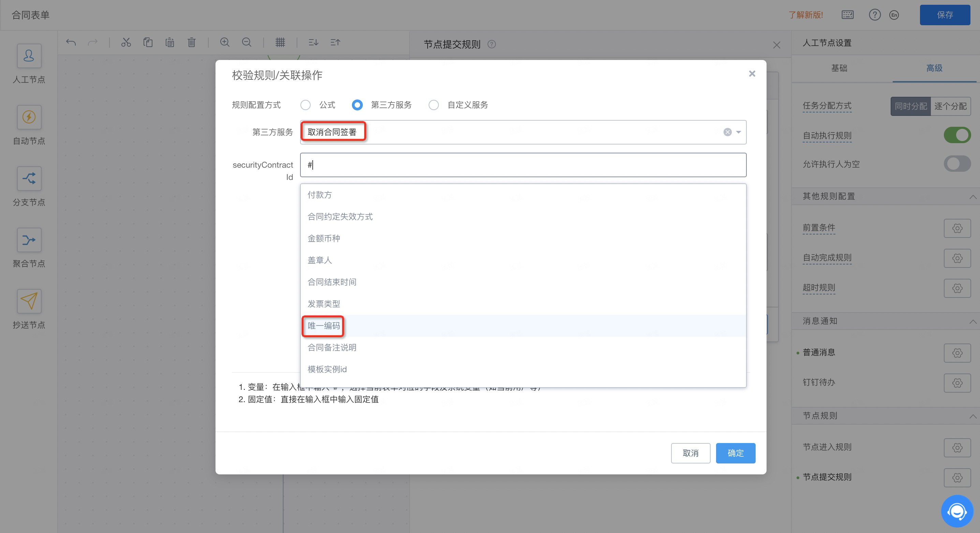
Task: Click the trash delete icon
Action: 191,42
